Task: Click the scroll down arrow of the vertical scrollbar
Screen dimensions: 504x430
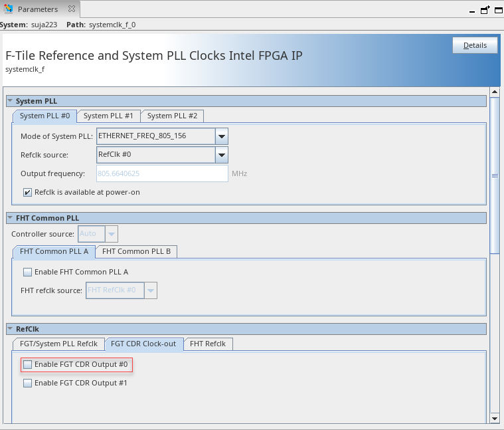Action: tap(494, 418)
